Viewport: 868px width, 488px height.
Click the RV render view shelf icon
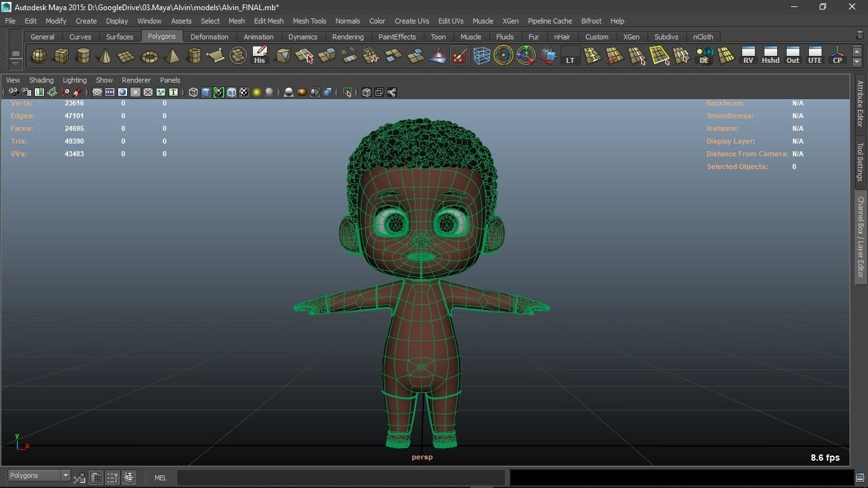click(x=748, y=56)
